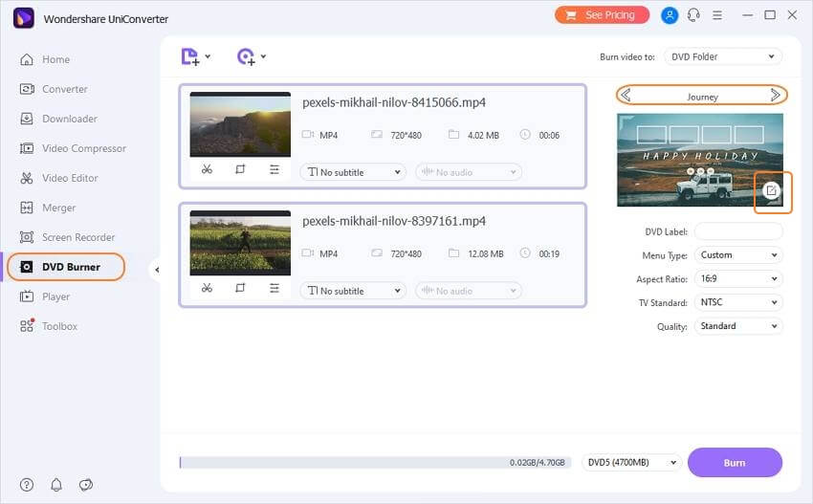Open the Load DVD dropdown arrow
Viewport: 813px width, 504px height.
pos(263,56)
